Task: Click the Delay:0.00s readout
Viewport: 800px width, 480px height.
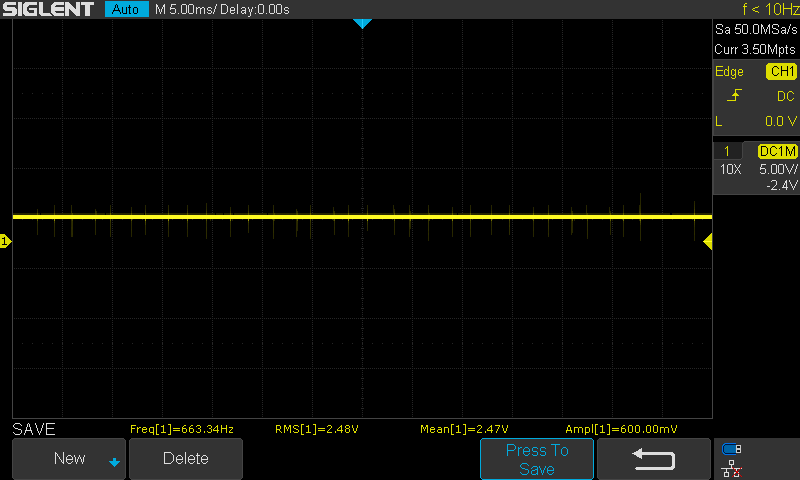Action: 255,10
